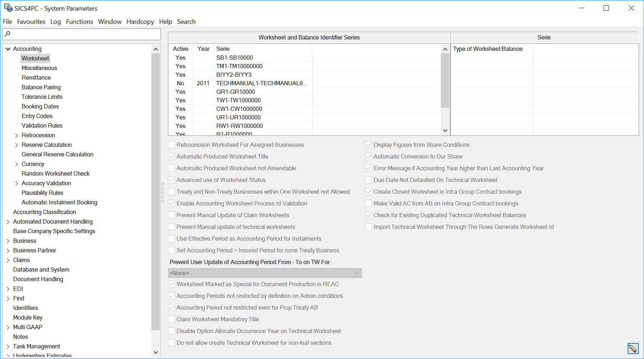Open the Functions menu

(x=80, y=22)
